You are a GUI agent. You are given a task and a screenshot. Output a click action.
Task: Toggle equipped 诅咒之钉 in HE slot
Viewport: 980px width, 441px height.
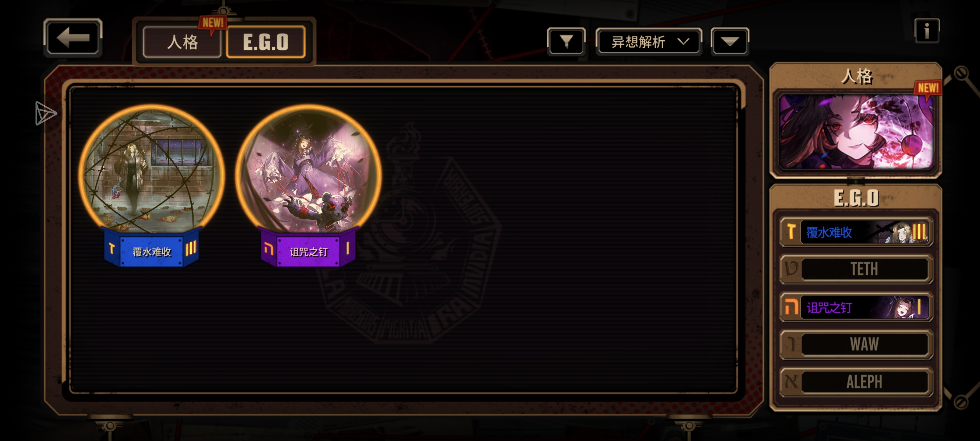click(856, 307)
